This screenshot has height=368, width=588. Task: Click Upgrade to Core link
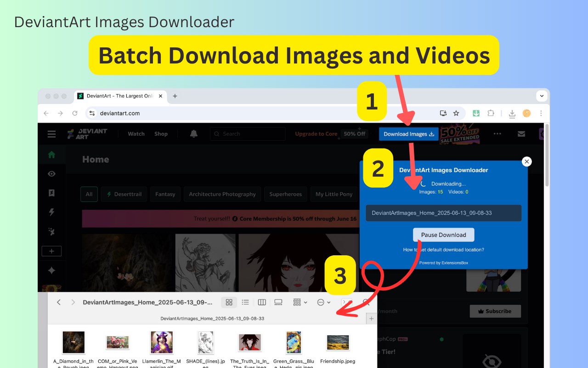pyautogui.click(x=316, y=134)
